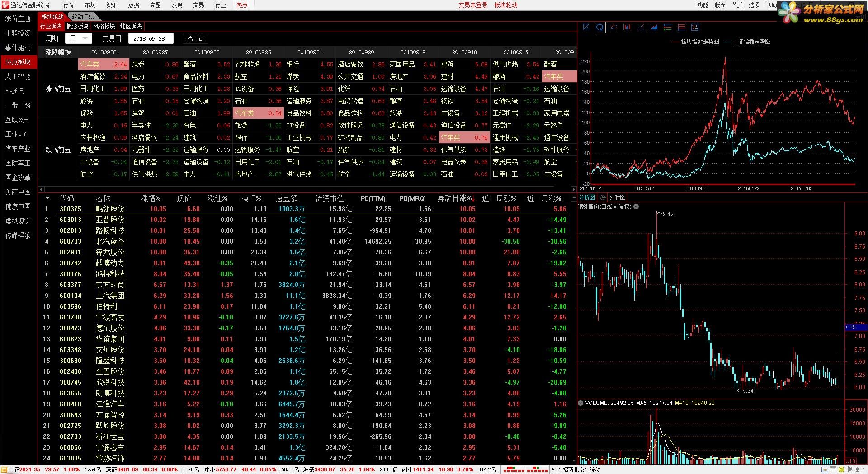868x474 pixels.
Task: Click the status bar pin icon
Action: coord(849,469)
